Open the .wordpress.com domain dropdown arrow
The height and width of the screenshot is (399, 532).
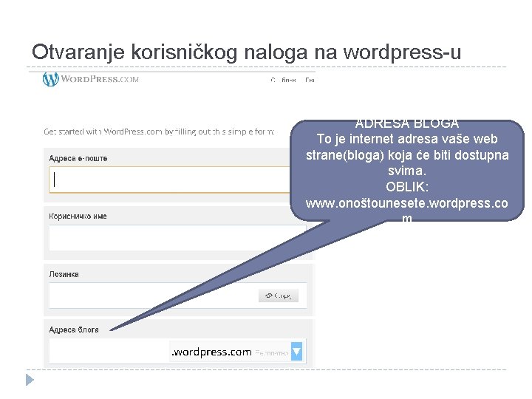pos(296,352)
